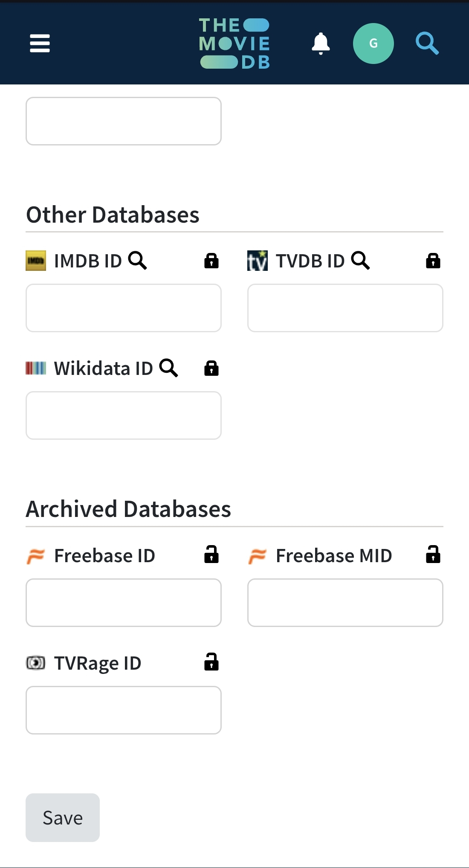Toggle the lock for TVDB ID
Image resolution: width=469 pixels, height=868 pixels.
(433, 261)
